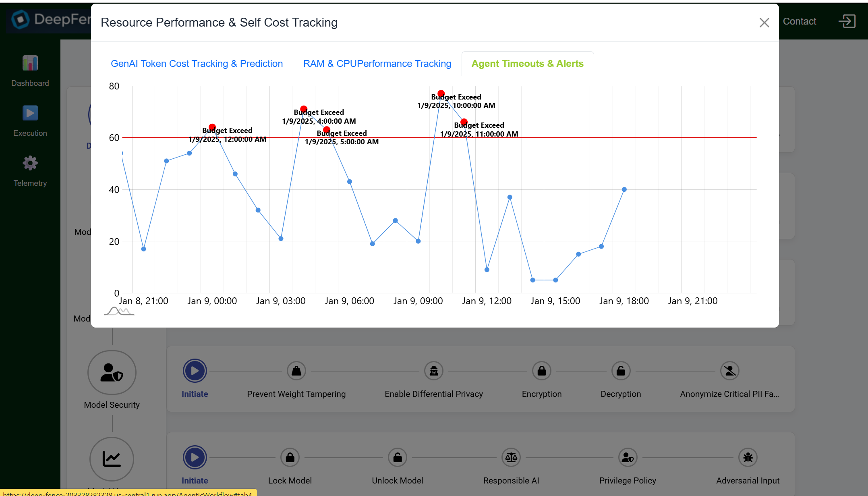Click the Encryption lock icon

pos(541,371)
